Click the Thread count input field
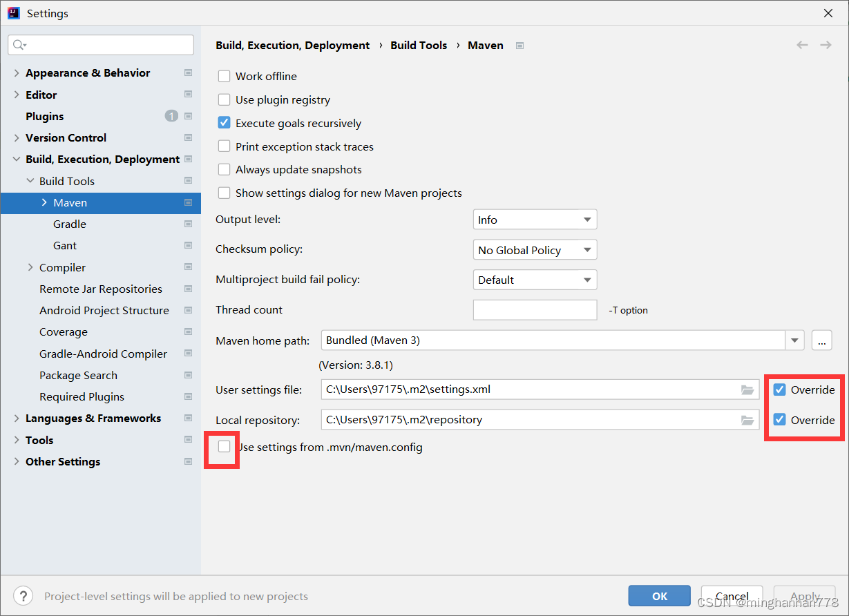This screenshot has width=849, height=616. (535, 310)
